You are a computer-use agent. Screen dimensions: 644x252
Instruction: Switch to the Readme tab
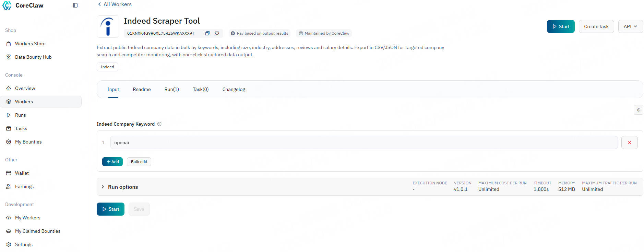click(142, 89)
